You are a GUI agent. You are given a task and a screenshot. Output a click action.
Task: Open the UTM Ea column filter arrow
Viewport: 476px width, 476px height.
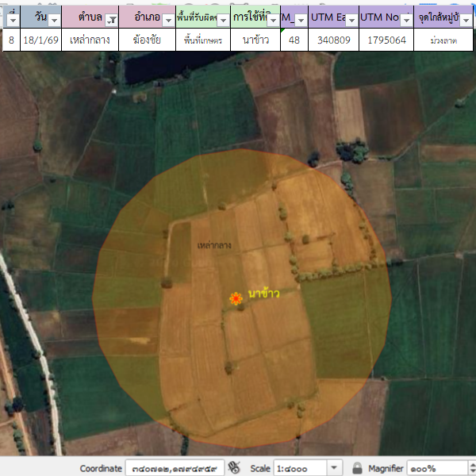click(350, 18)
